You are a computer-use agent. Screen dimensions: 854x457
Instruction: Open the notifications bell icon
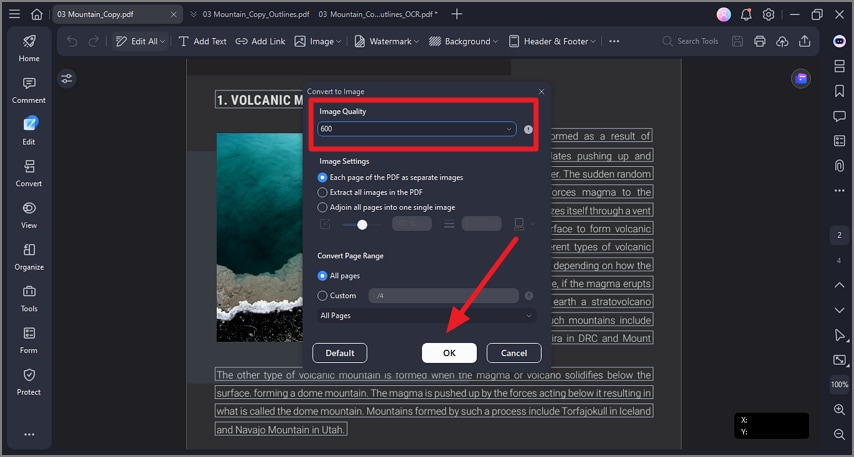746,15
